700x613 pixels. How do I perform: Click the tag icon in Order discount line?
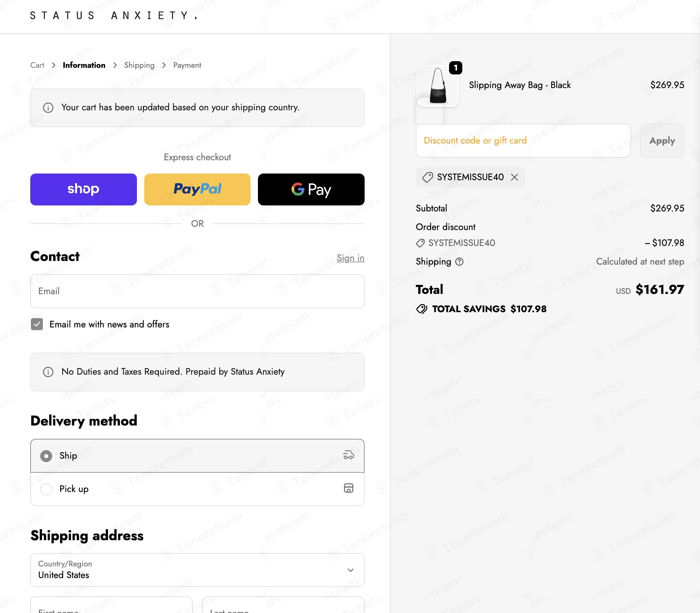pyautogui.click(x=420, y=243)
